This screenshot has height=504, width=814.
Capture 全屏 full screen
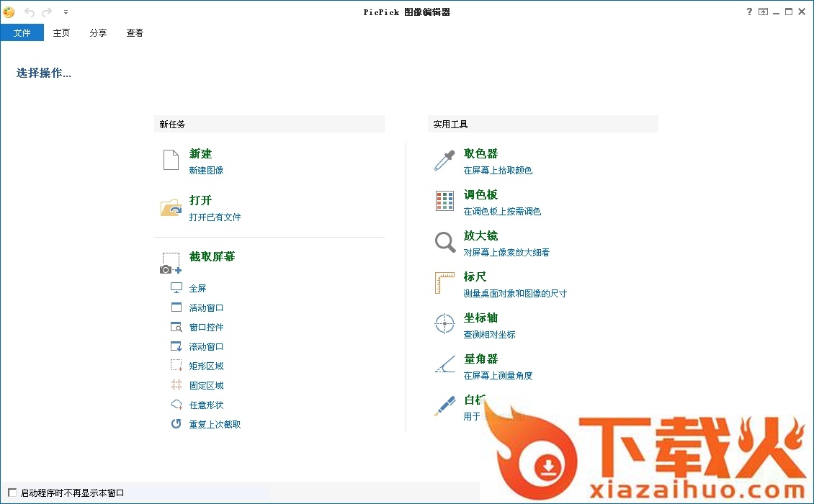pyautogui.click(x=197, y=288)
